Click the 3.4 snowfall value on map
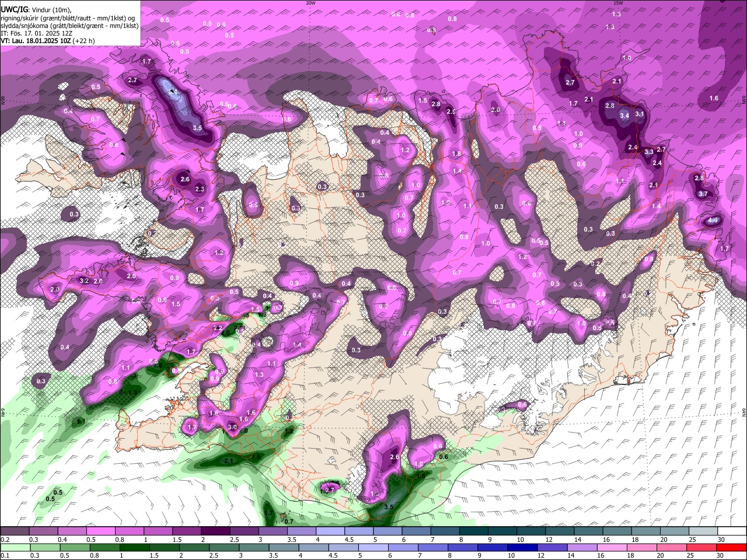The image size is (747, 560). coord(624,116)
